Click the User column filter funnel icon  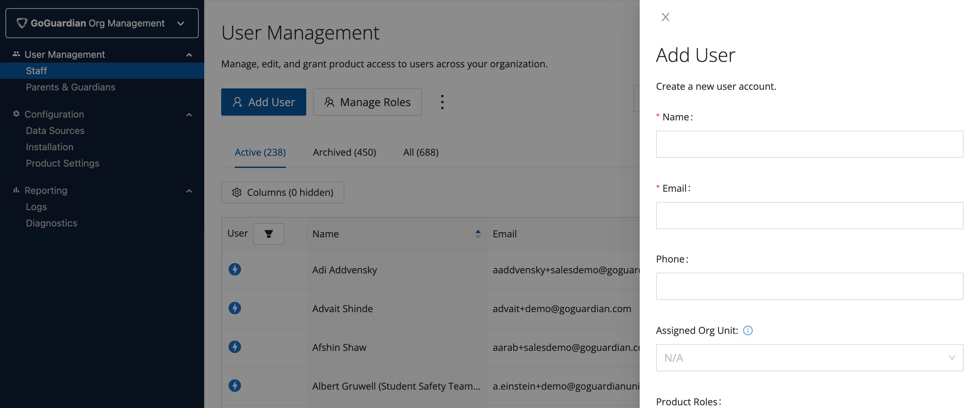click(268, 234)
